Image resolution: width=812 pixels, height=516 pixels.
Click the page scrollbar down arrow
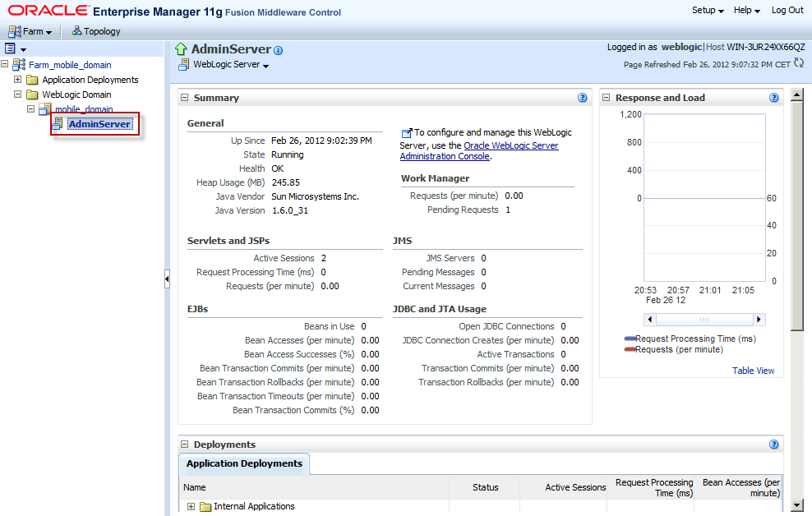tap(797, 505)
